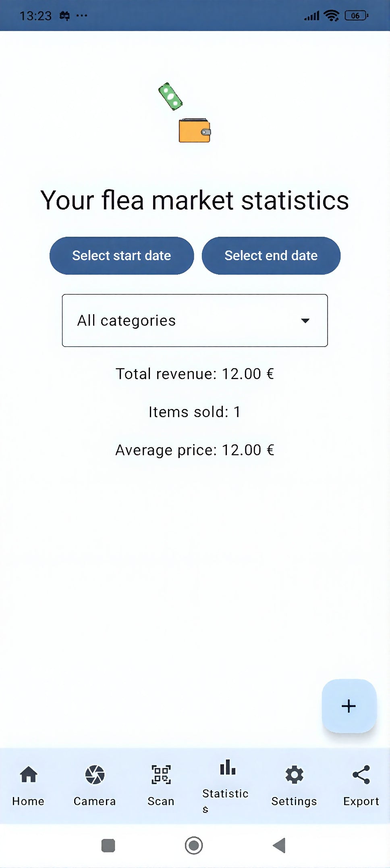The image size is (390, 868).
Task: Tap the recent apps square button
Action: coord(108,845)
